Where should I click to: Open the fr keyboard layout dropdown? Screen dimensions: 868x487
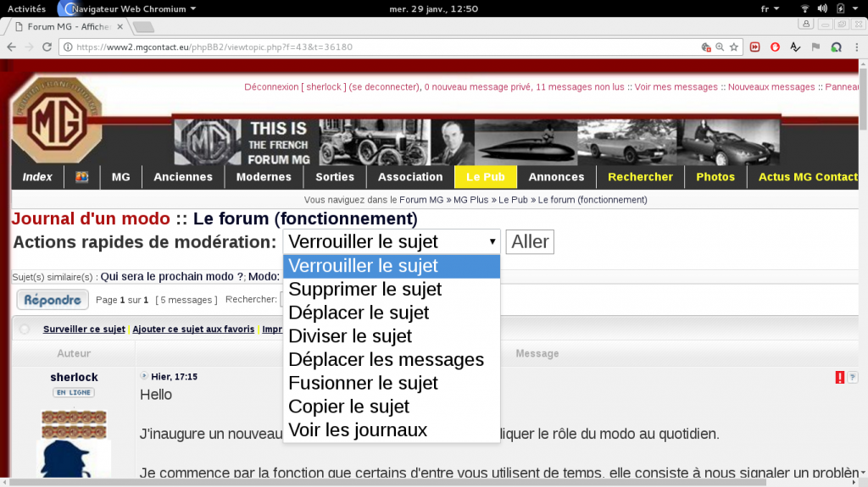(770, 8)
